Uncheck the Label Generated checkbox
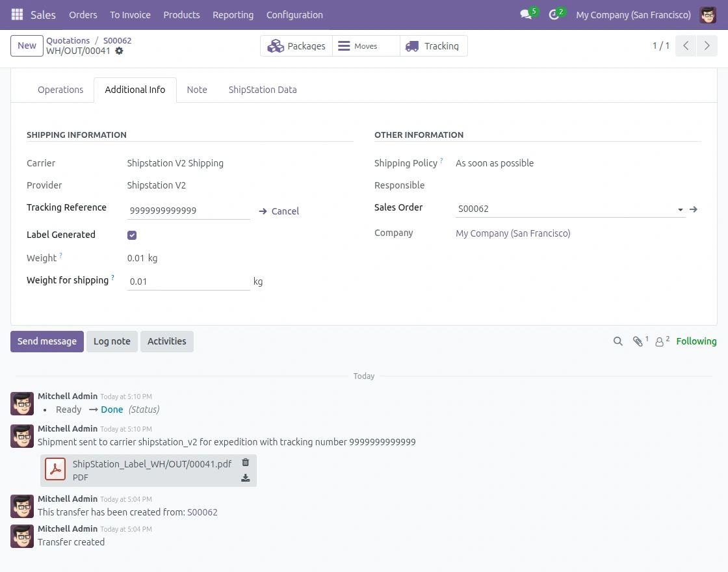This screenshot has height=572, width=728. click(132, 235)
